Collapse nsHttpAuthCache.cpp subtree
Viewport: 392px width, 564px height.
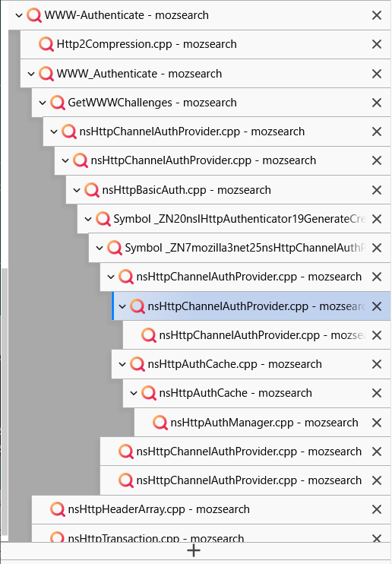(122, 364)
